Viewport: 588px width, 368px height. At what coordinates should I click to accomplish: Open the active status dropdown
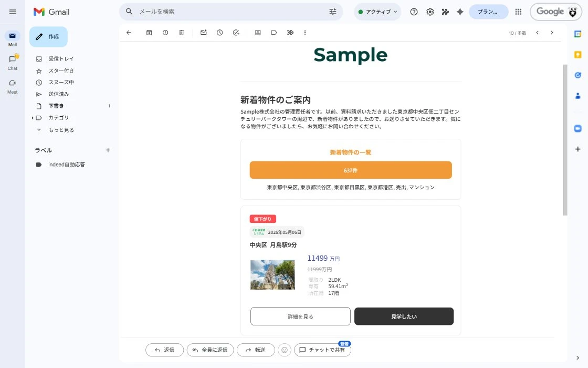click(x=377, y=12)
